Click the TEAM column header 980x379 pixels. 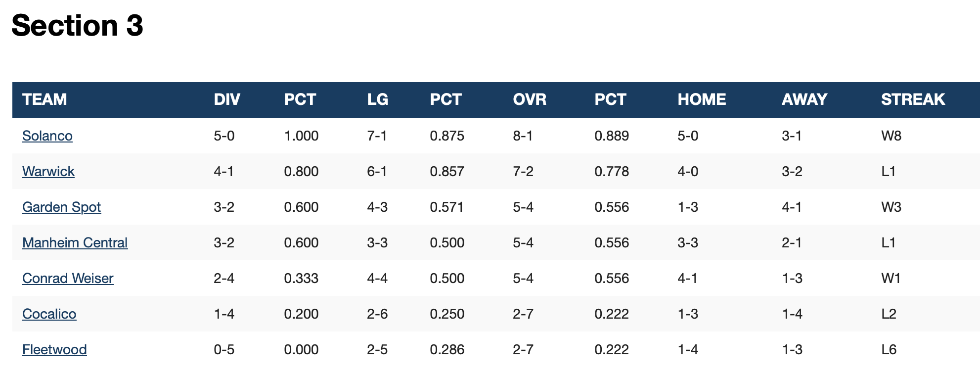pos(45,99)
